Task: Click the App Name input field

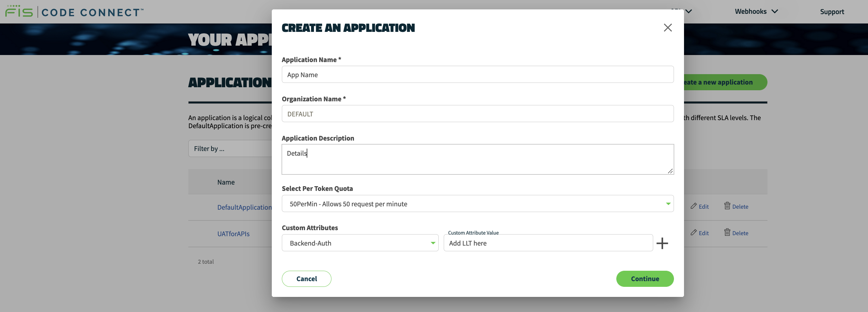Action: tap(477, 74)
